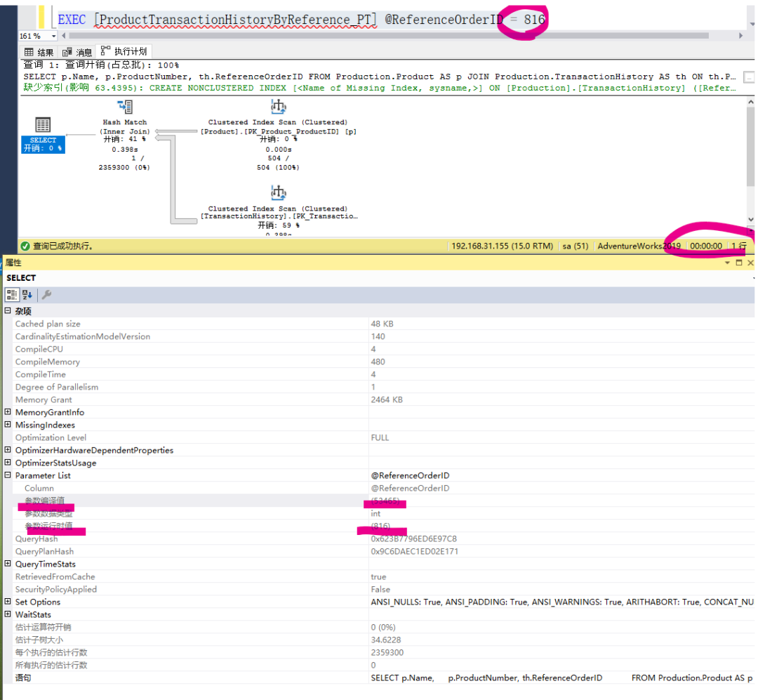
Task: Click the editor horizontal scrollbar
Action: click(389, 36)
